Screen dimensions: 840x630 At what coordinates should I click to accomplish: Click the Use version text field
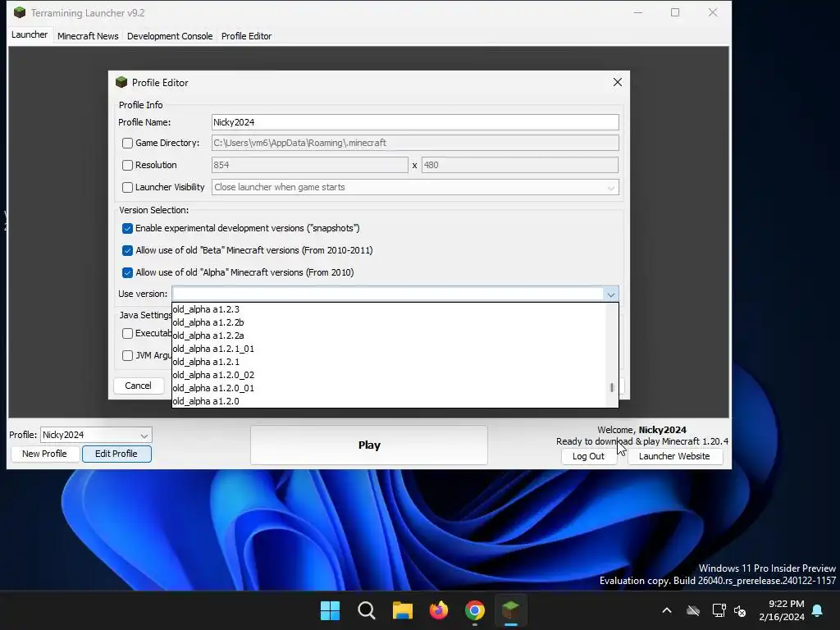(x=388, y=294)
